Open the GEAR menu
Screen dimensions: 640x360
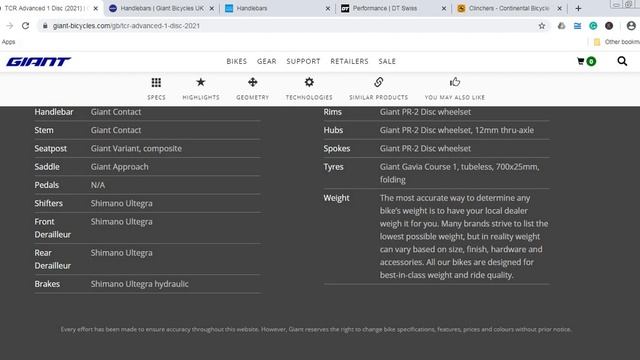click(267, 61)
